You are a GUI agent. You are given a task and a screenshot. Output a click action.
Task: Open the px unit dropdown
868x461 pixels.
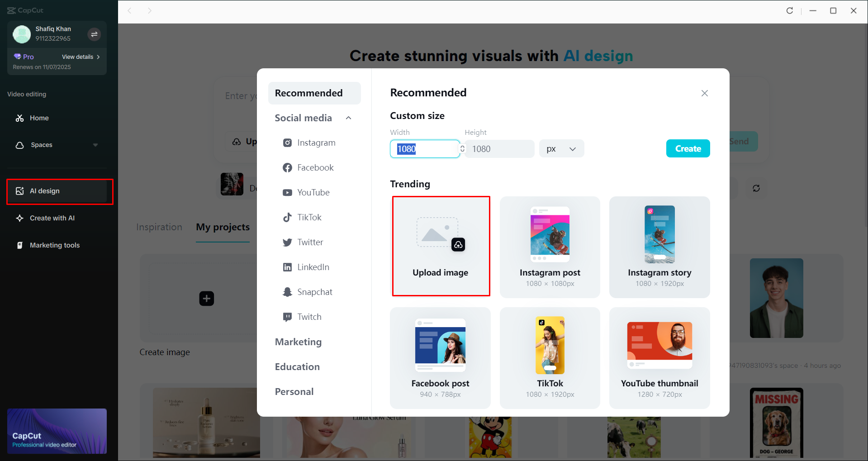pos(561,148)
